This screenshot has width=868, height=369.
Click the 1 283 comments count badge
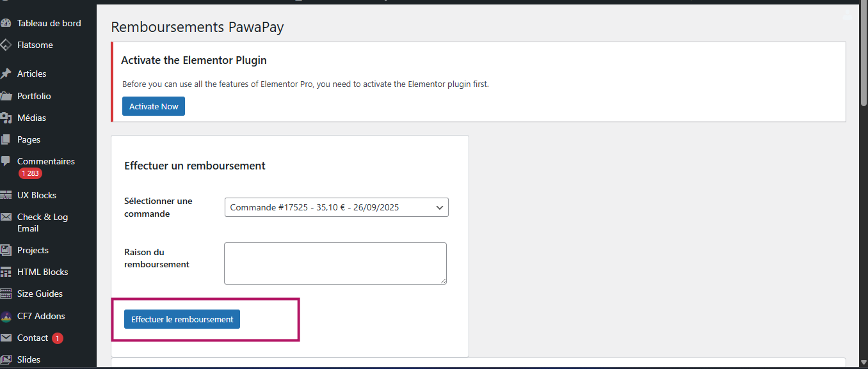(x=30, y=173)
